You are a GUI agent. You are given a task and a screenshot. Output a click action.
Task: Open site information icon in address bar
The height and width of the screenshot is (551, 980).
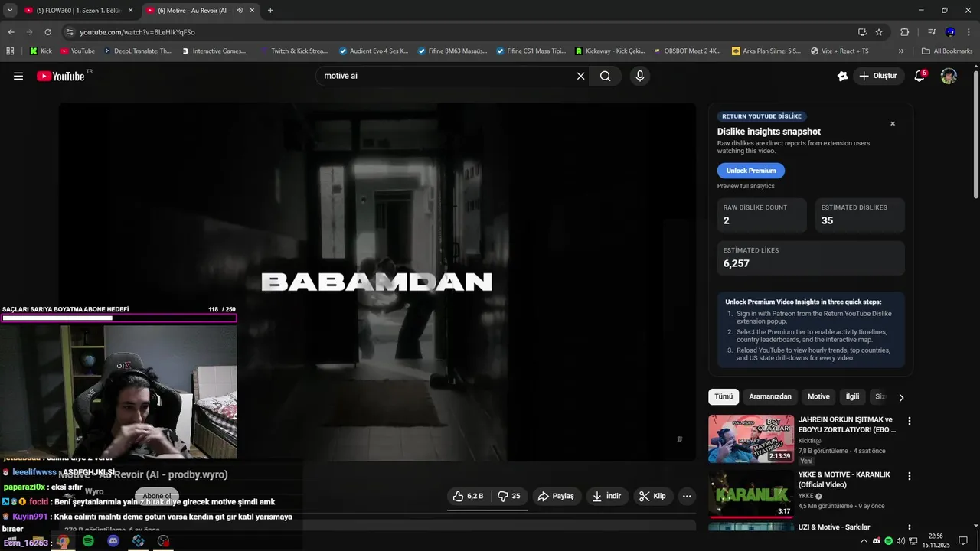point(70,32)
